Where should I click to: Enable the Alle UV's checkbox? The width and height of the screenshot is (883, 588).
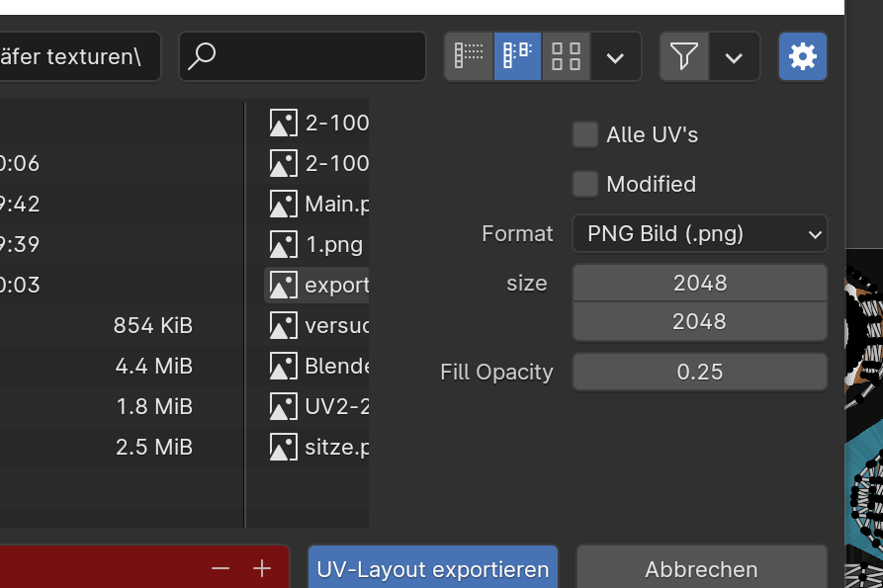click(x=585, y=134)
